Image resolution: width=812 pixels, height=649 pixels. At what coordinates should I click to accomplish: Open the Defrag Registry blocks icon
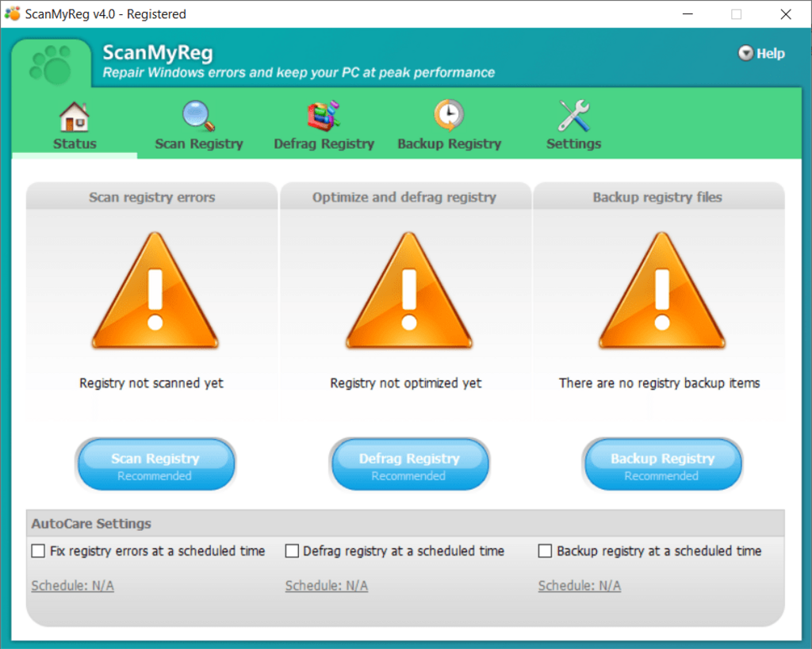pyautogui.click(x=324, y=116)
